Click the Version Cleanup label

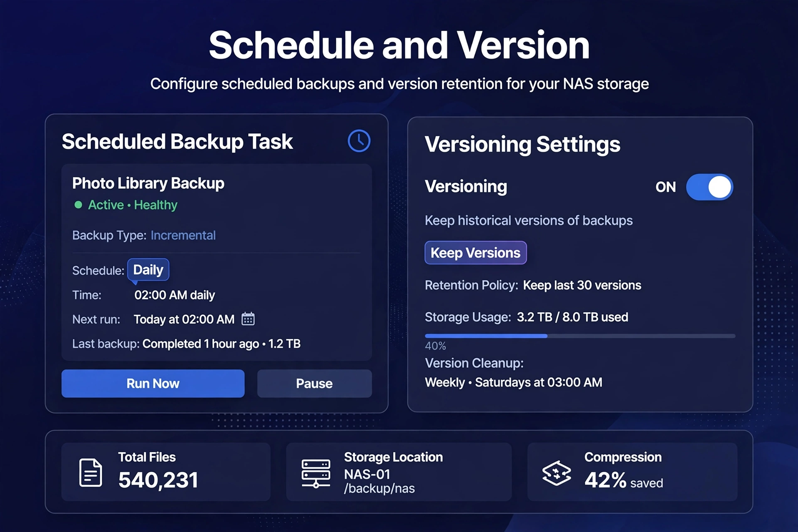tap(474, 363)
